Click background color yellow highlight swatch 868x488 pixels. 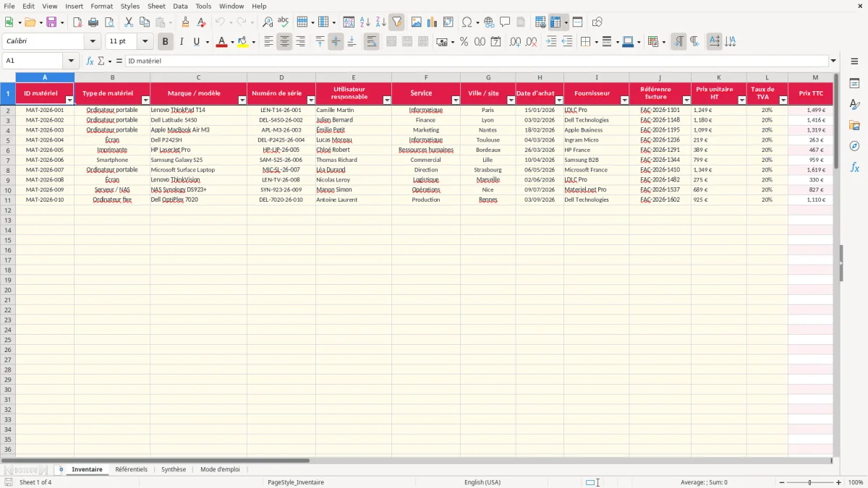point(242,42)
